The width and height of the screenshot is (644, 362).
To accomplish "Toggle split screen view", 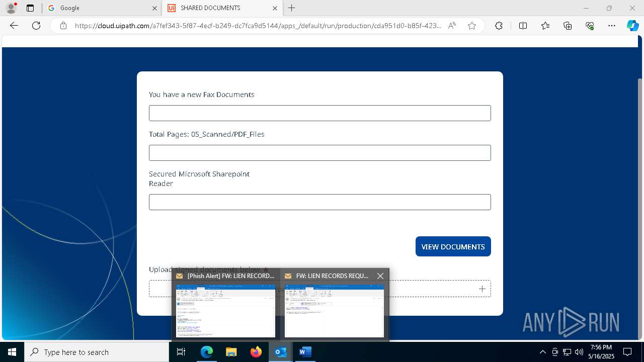I will coord(523,26).
